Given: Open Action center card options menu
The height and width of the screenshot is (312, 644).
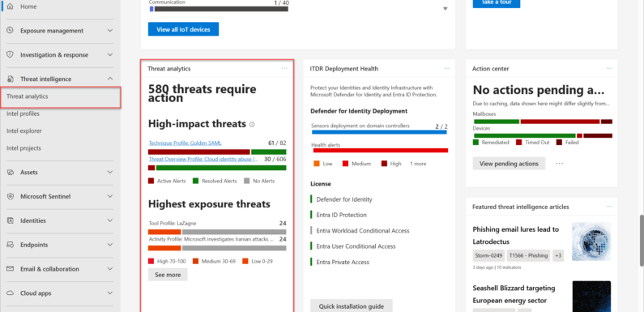Looking at the screenshot, I should [x=609, y=68].
